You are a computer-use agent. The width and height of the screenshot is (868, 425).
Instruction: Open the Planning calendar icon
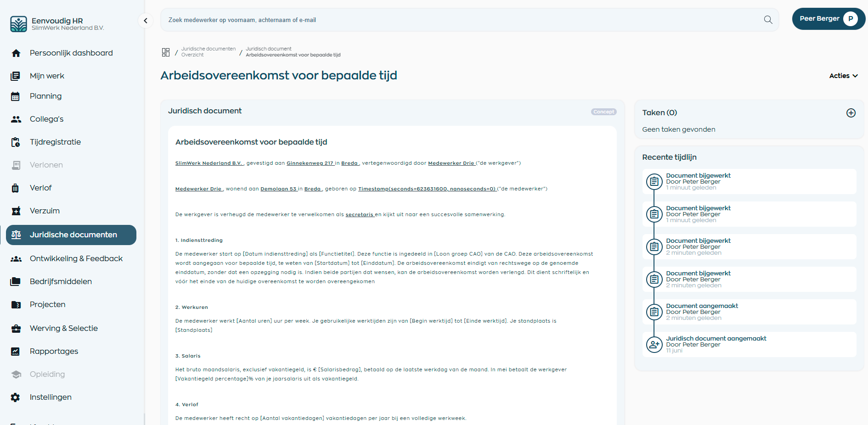click(16, 96)
